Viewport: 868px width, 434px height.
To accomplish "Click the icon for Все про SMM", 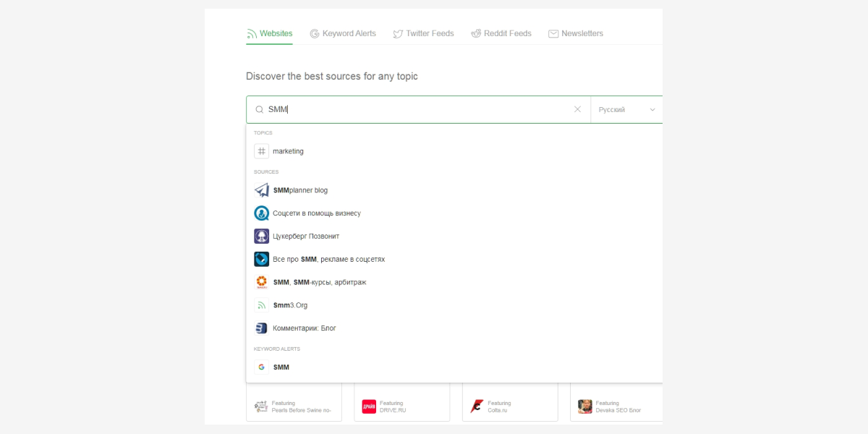I will click(261, 259).
